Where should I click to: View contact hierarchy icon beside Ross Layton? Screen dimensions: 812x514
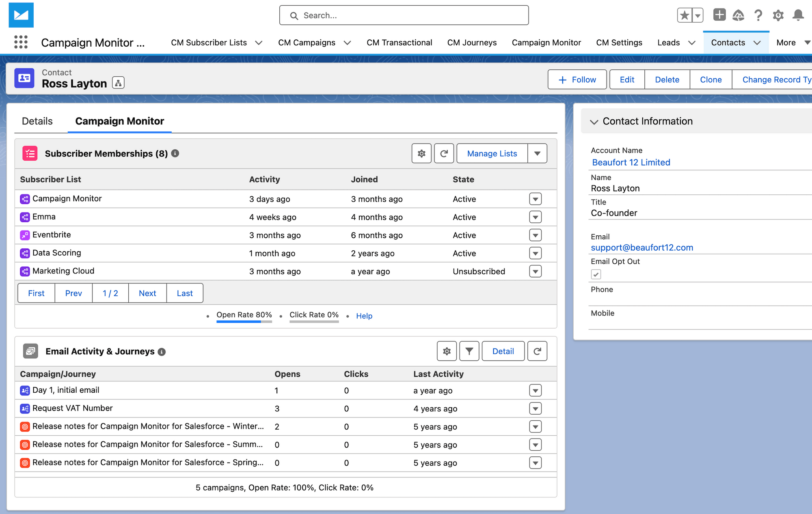point(118,83)
